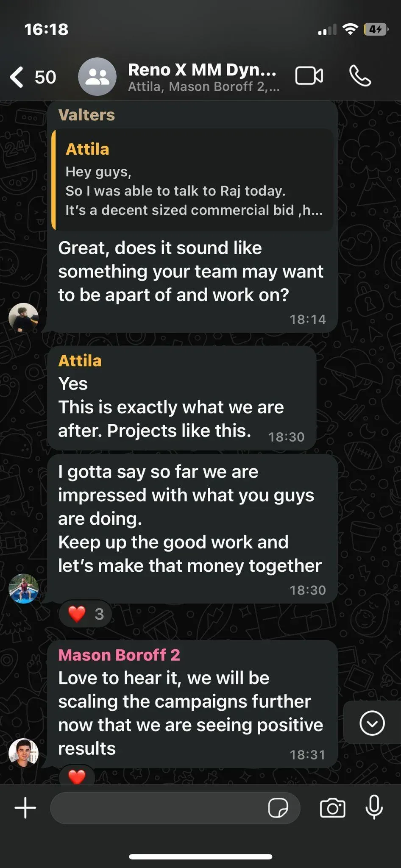Jump to latest messages with down chevron

coord(372,723)
